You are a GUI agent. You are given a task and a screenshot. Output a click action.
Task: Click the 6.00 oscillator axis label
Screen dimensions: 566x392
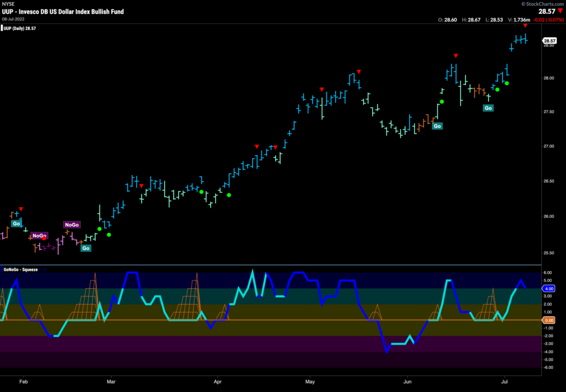click(x=548, y=273)
